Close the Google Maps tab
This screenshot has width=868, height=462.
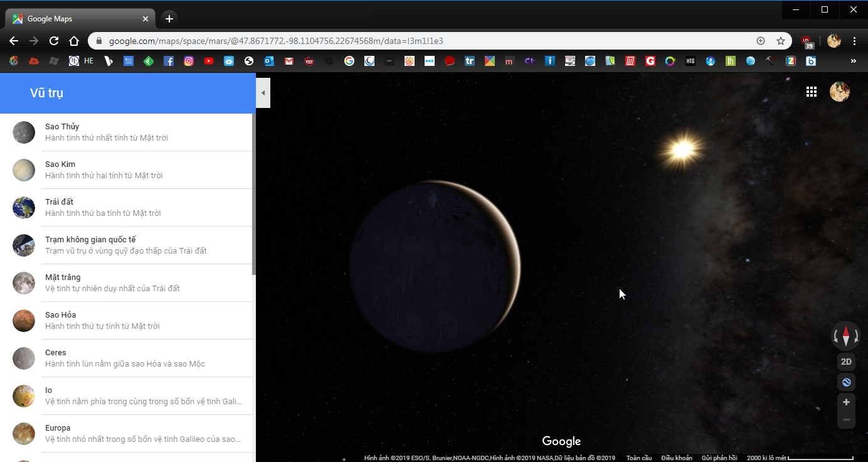[x=146, y=19]
